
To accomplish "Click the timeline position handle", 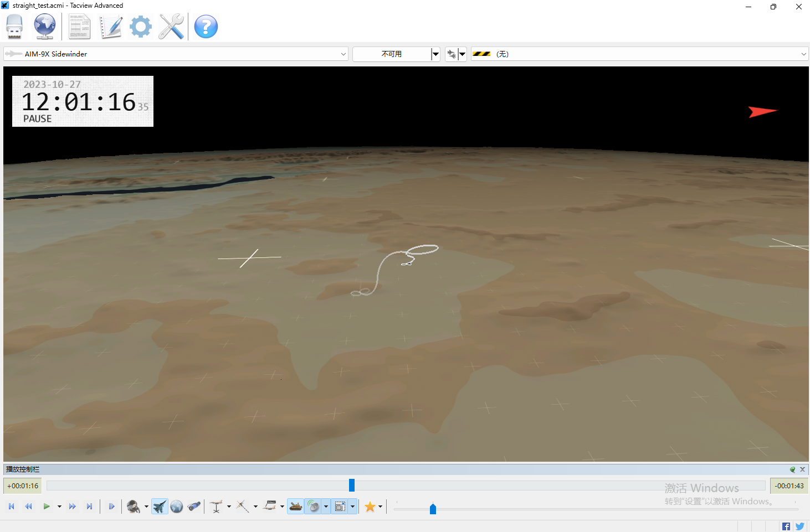I will (x=352, y=485).
